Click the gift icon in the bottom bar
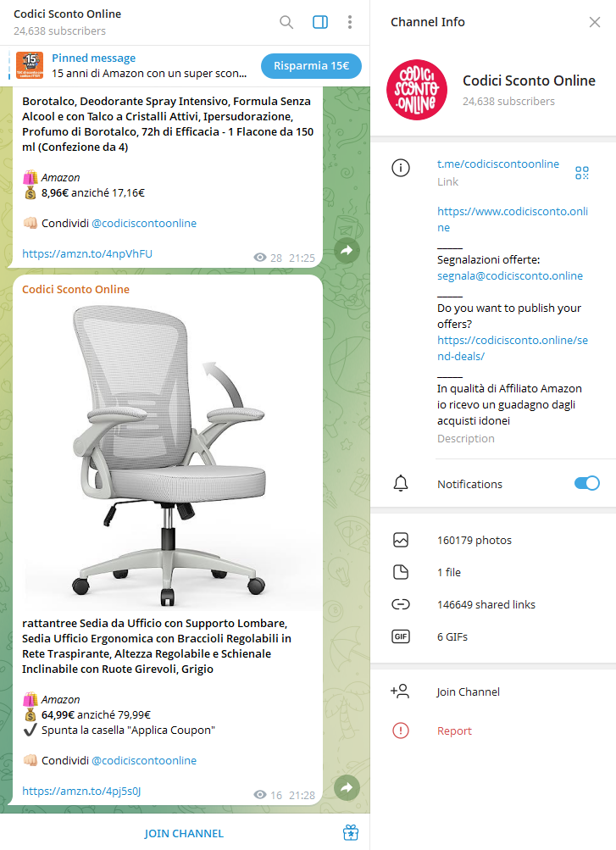The width and height of the screenshot is (616, 850). [x=351, y=833]
